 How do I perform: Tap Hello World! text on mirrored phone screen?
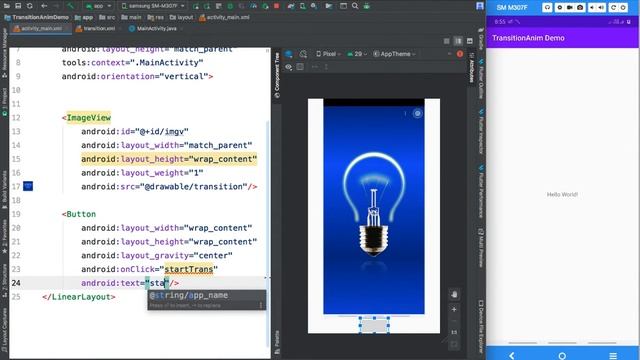click(x=562, y=195)
